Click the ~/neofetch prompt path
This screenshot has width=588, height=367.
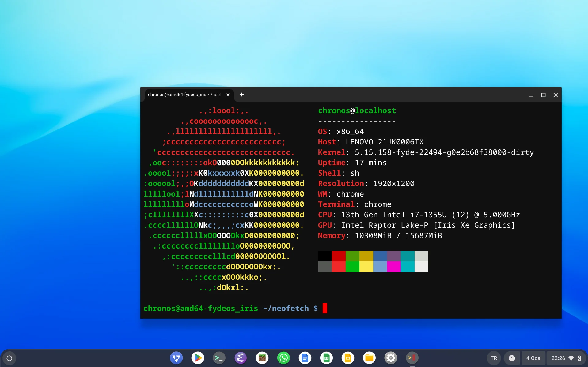pos(286,309)
